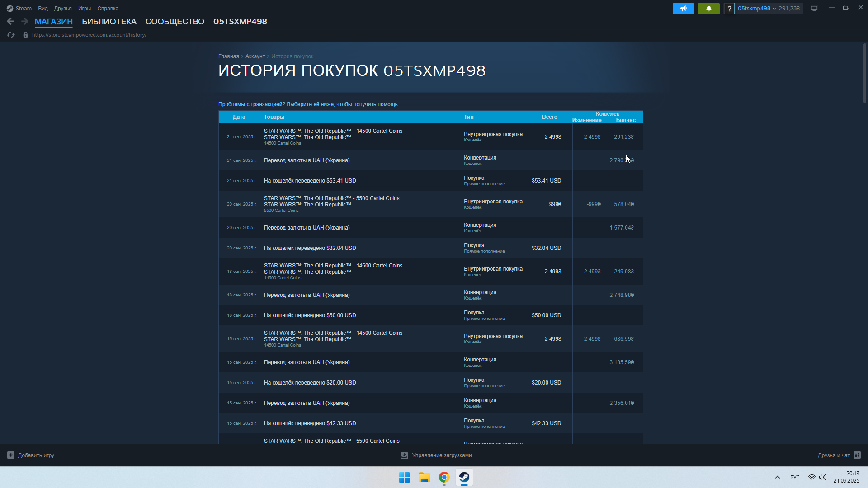The image size is (868, 488).
Task: Click Управление загрузками label
Action: 442,455
